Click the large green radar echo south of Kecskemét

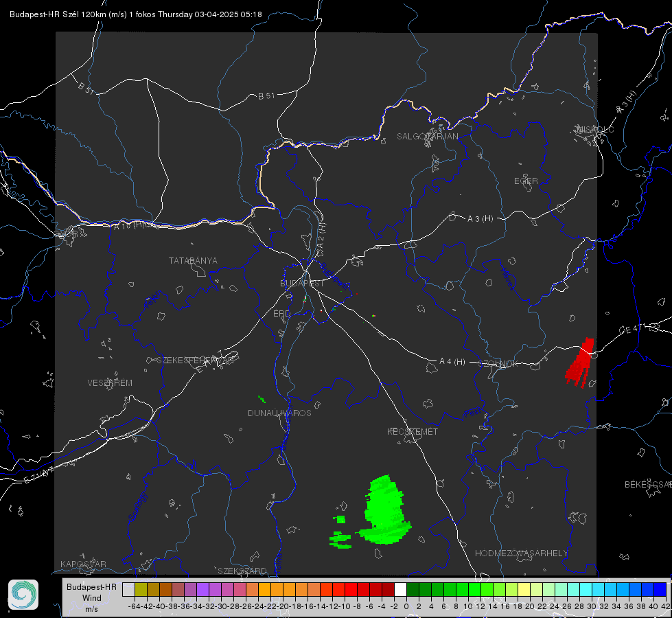coord(384,510)
